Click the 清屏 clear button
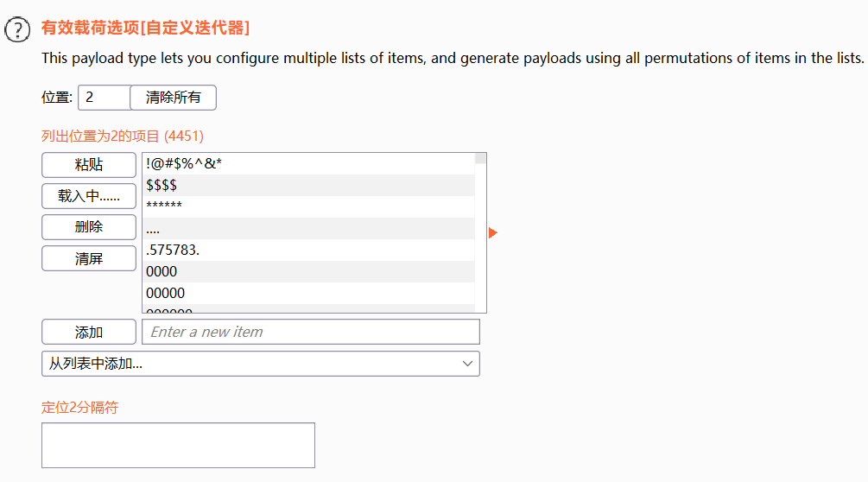The height and width of the screenshot is (482, 868). click(89, 258)
